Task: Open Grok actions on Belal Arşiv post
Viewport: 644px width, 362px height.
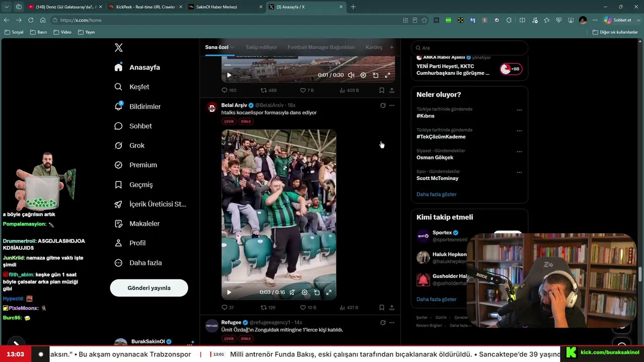Action: pyautogui.click(x=383, y=106)
